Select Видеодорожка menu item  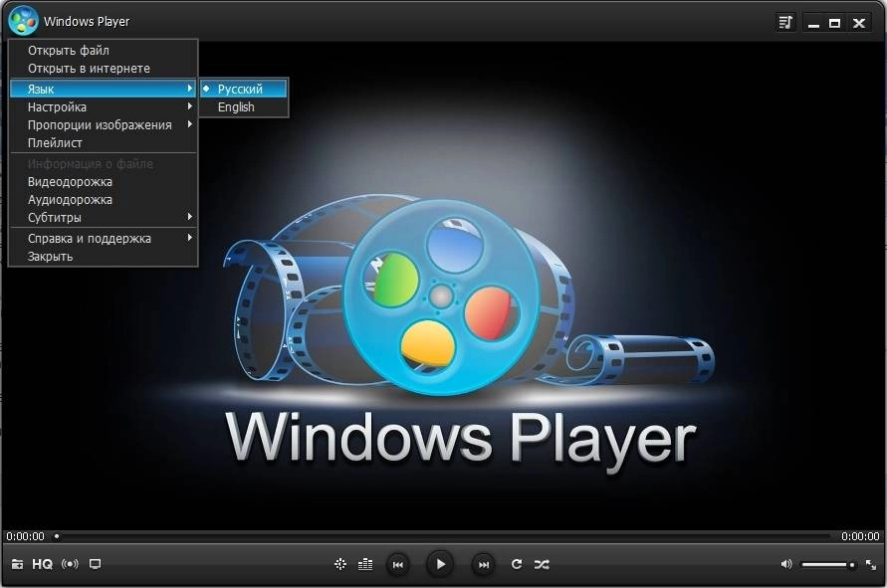103,181
